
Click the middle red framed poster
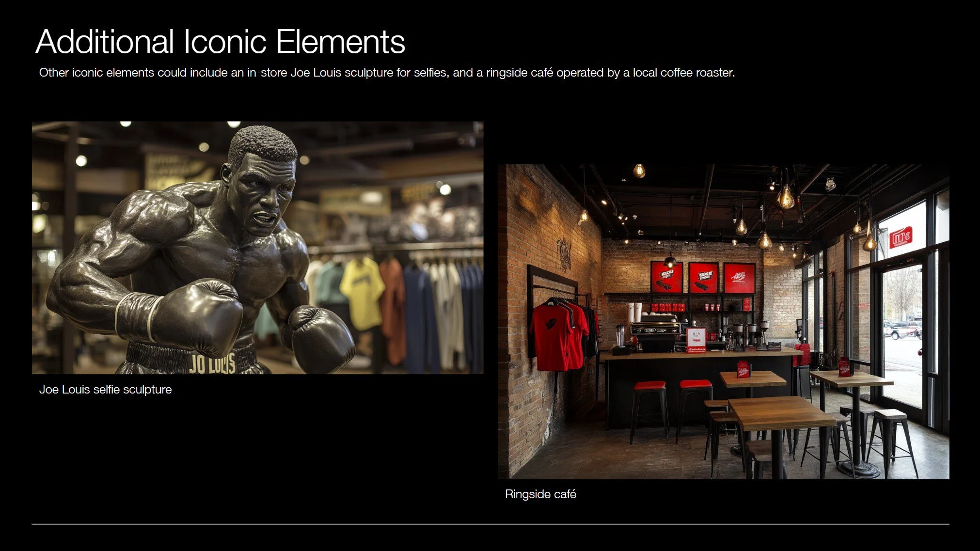[x=703, y=278]
